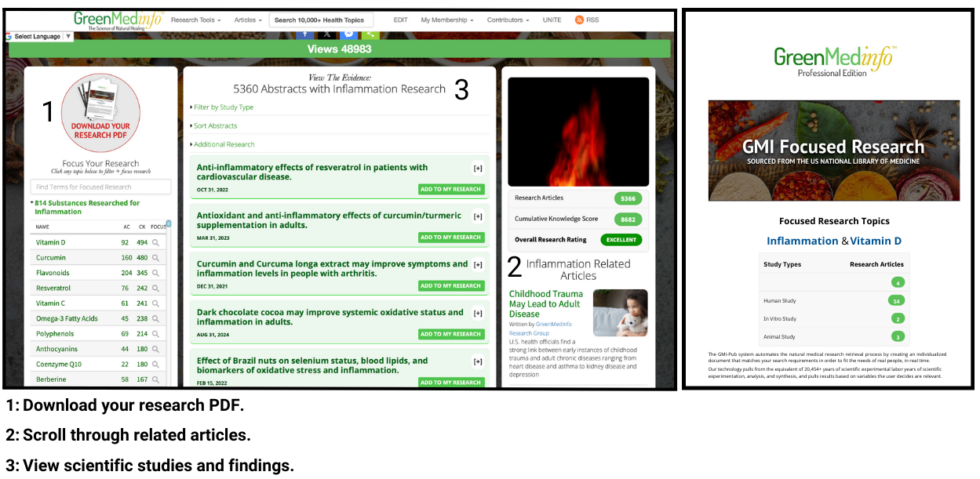Click the Animal Study row in the PDF
This screenshot has height=479, width=980.
point(835,337)
